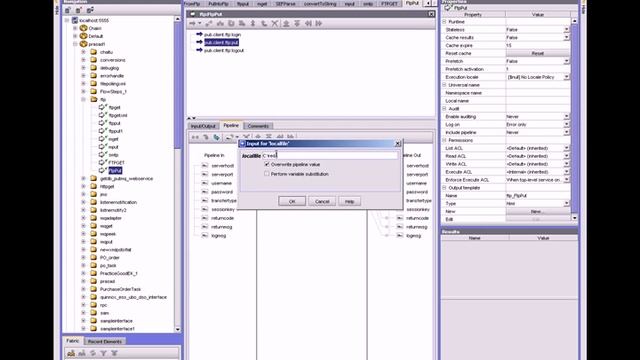Collapse the Runtime properties section
Image resolution: width=640 pixels, height=360 pixels.
coord(444,22)
